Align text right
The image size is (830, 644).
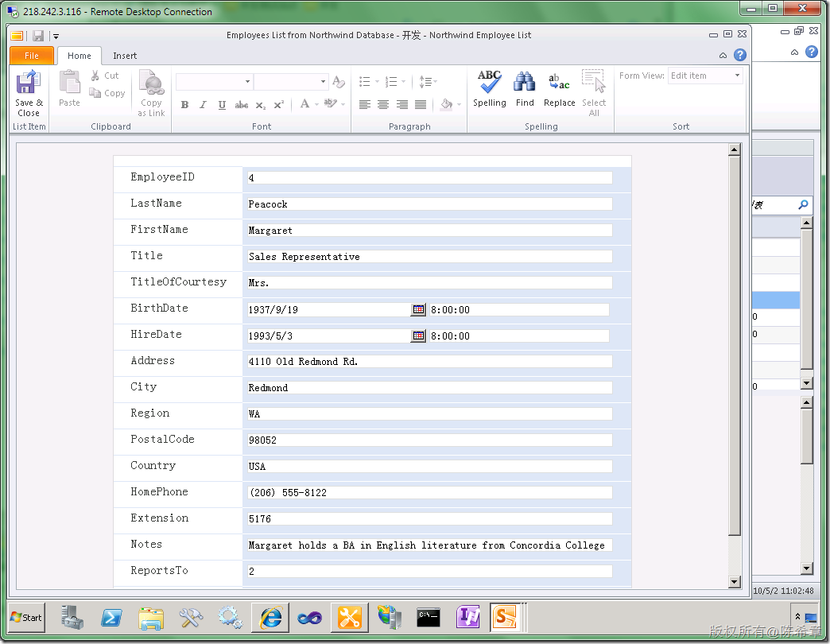402,104
